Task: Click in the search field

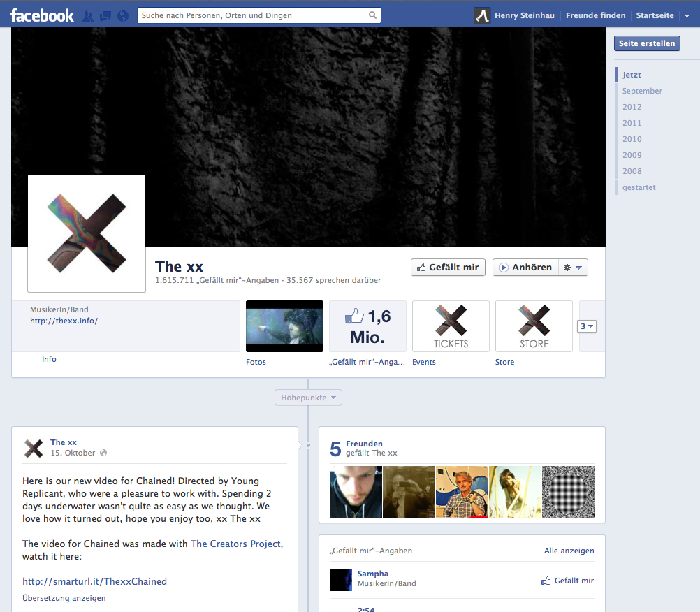Action: pos(251,15)
